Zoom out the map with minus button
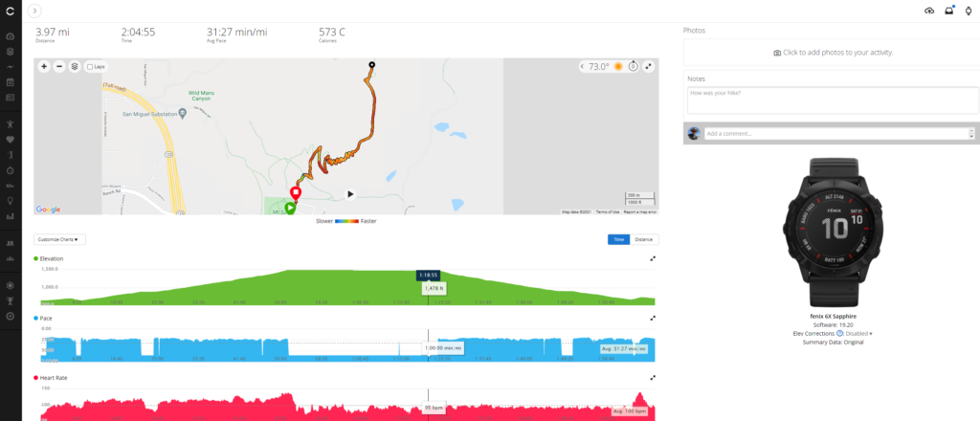This screenshot has width=980, height=421. 59,66
